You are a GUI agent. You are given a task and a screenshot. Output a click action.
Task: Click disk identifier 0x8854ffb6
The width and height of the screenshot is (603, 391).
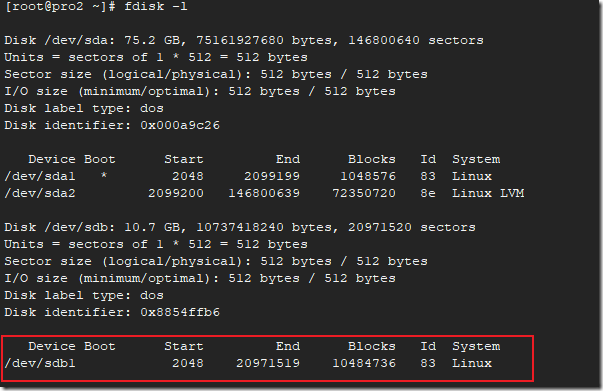click(180, 312)
